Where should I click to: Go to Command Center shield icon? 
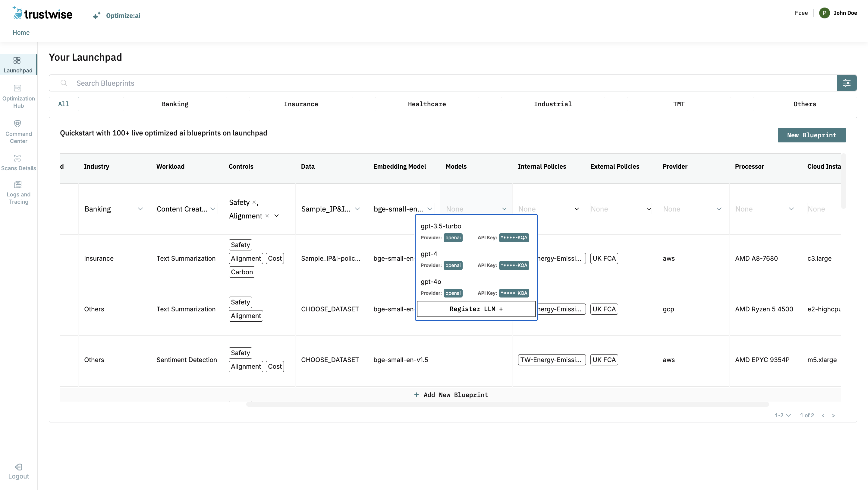17,123
